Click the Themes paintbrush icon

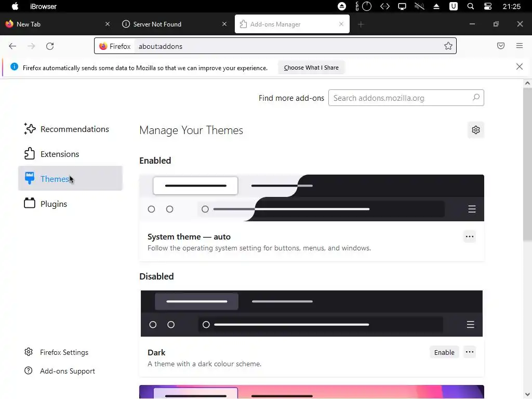(30, 178)
